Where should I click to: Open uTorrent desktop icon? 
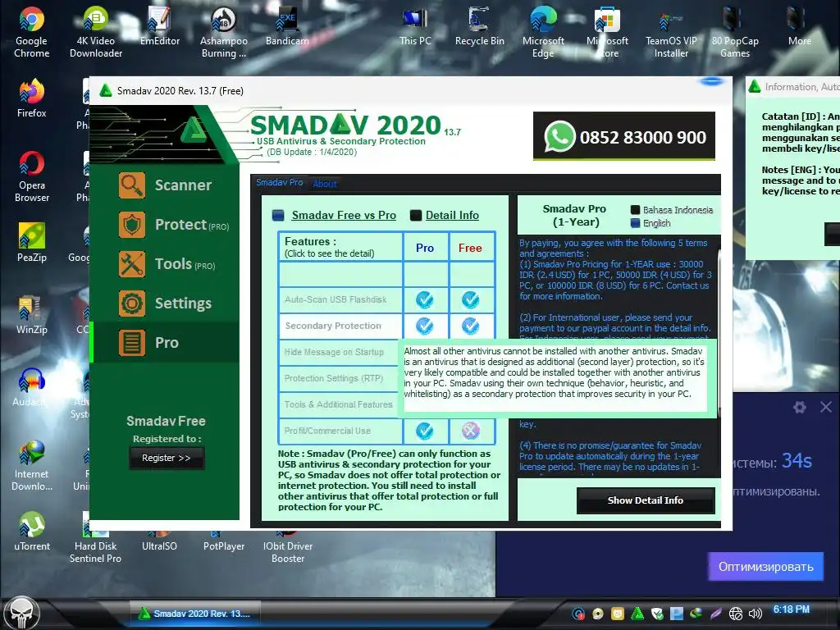pyautogui.click(x=32, y=532)
